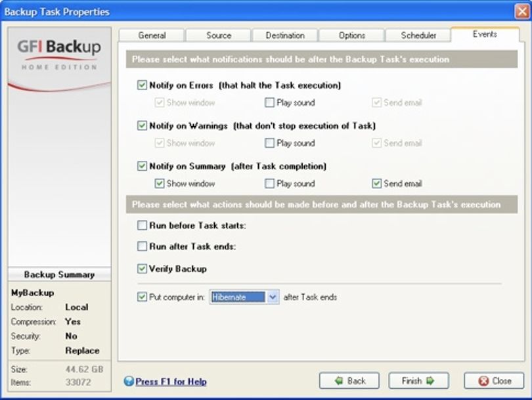Enable Run before Task starts
Image resolution: width=532 pixels, height=400 pixels.
point(142,225)
